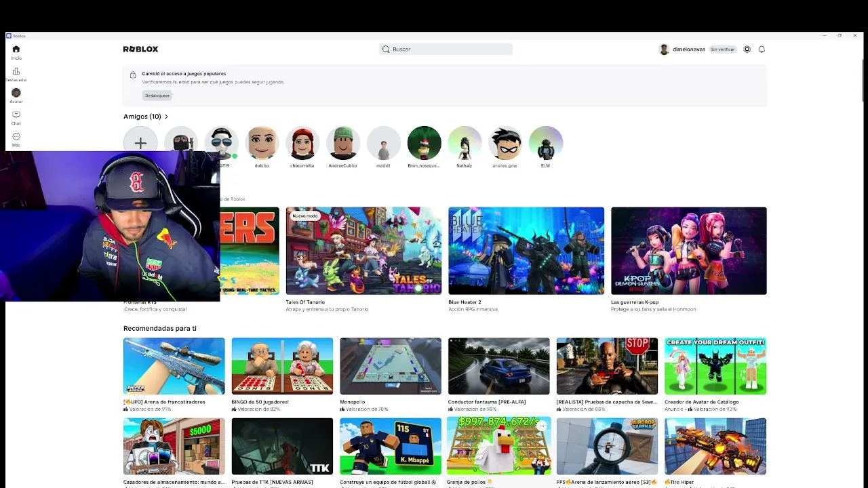Open dimelonavas profile avatar picture
This screenshot has height=488, width=868.
click(664, 49)
